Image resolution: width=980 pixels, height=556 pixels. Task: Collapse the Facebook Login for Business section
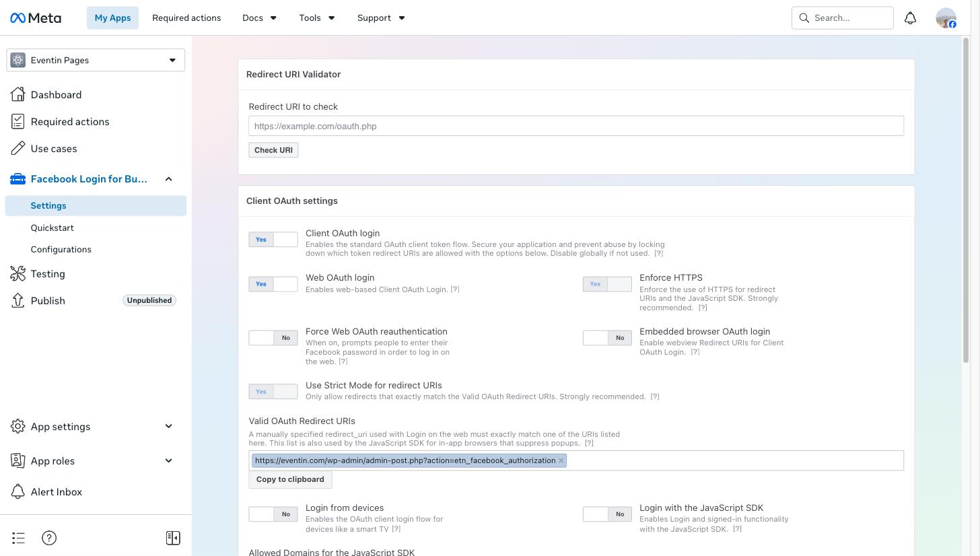pyautogui.click(x=169, y=179)
